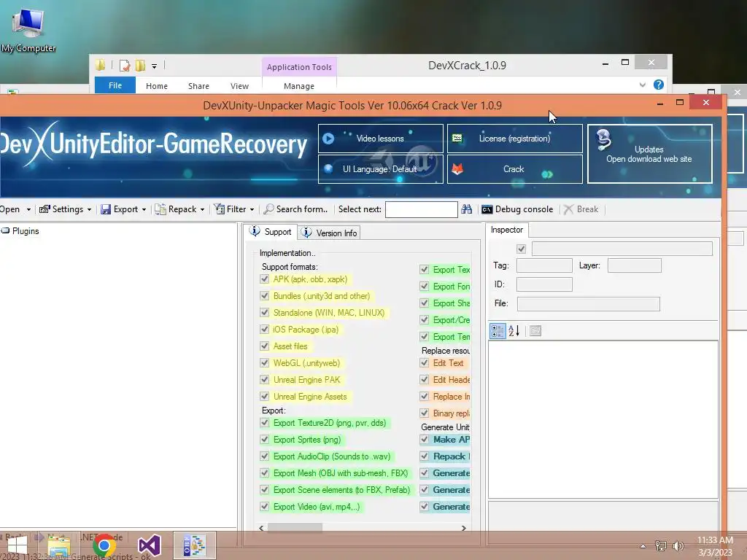The height and width of the screenshot is (560, 747).
Task: Open Google Chrome from the taskbar
Action: pyautogui.click(x=104, y=545)
